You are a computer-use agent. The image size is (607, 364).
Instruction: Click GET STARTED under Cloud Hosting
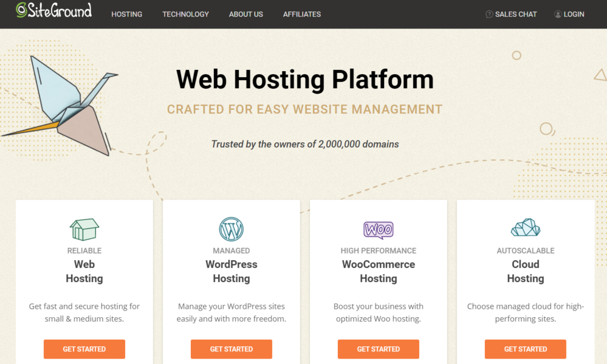pos(525,349)
